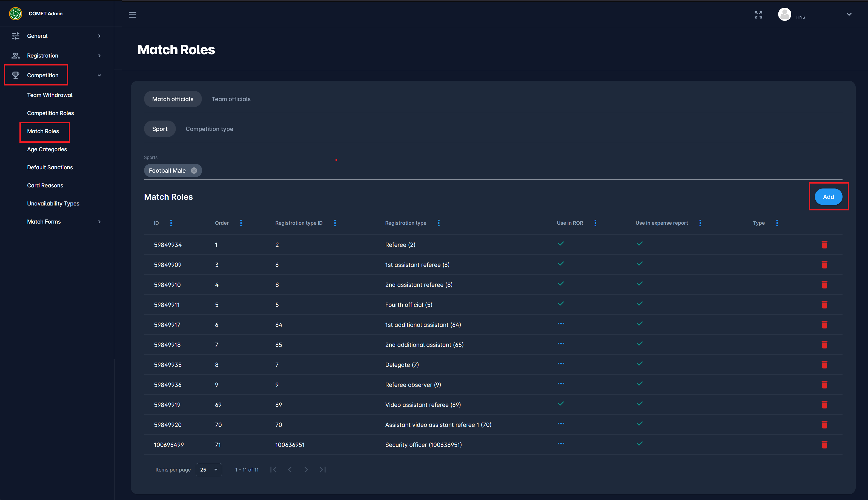Click the user avatar icon
Image resolution: width=868 pixels, height=500 pixels.
[x=784, y=15]
